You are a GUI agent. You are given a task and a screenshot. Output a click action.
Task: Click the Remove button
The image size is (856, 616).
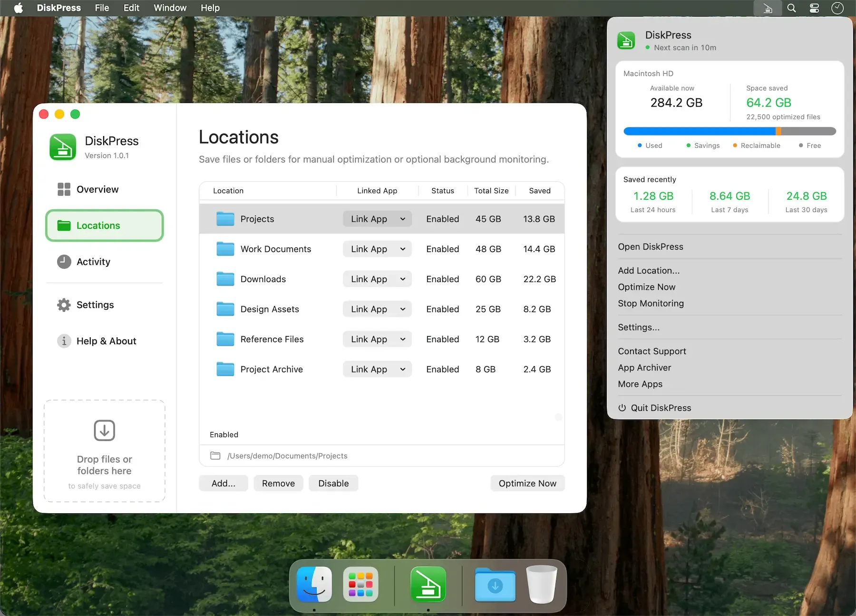click(278, 483)
